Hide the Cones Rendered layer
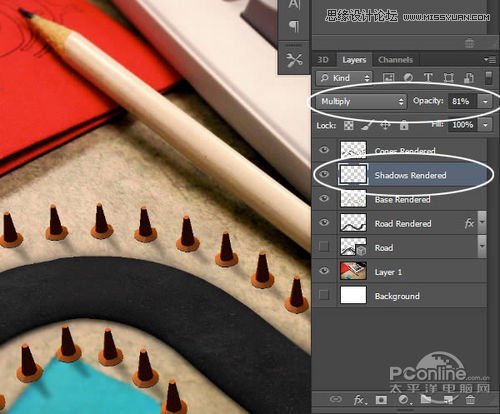Screen dimensions: 500x414 pos(324,150)
